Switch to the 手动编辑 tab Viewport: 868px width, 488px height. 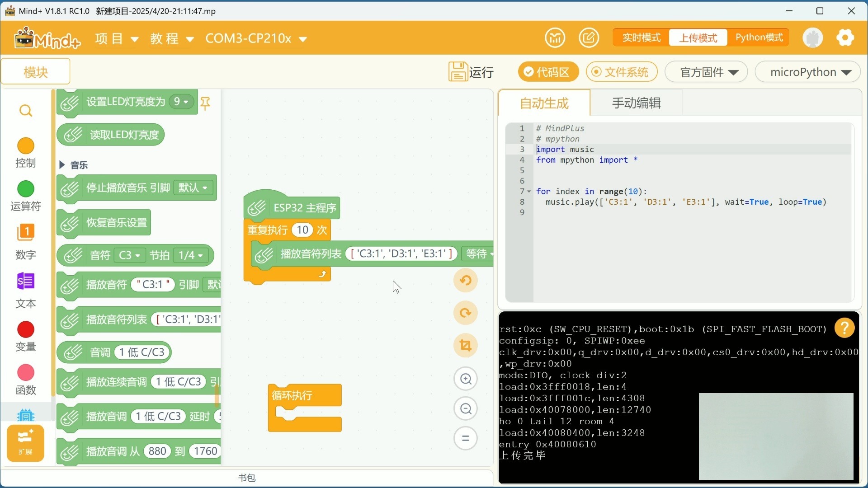(x=636, y=103)
